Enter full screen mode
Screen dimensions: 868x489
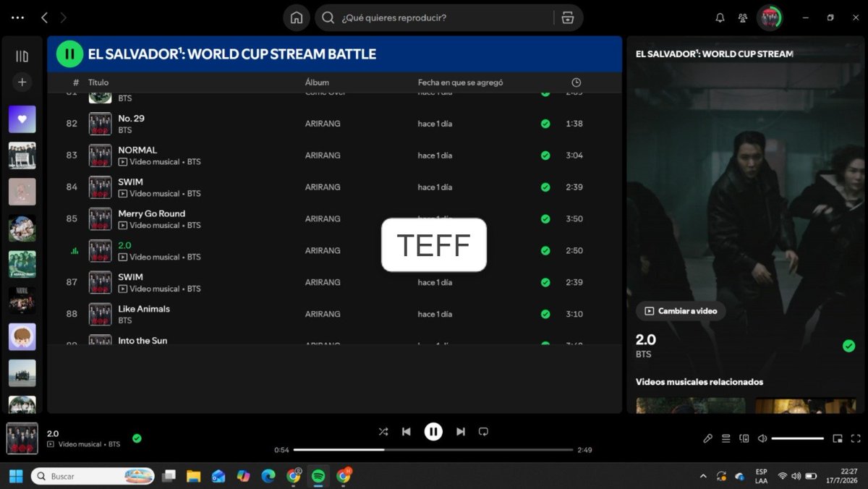click(856, 438)
